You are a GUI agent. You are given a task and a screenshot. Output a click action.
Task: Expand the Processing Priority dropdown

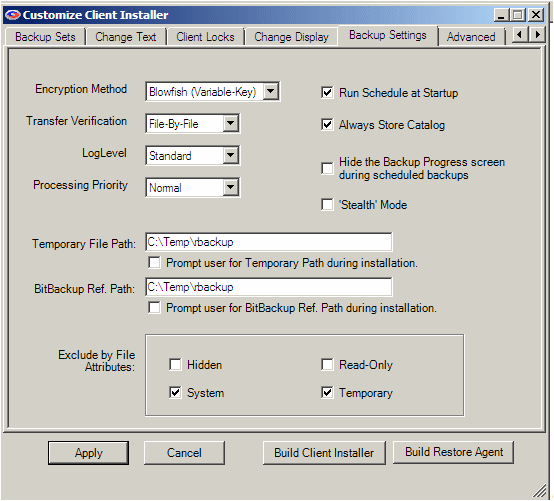[231, 187]
